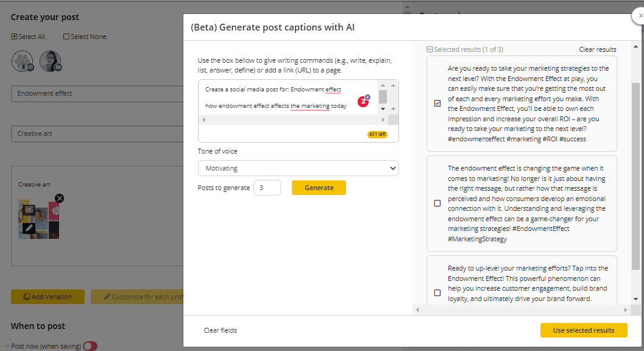Toggle the Post now (when saving) switch
This screenshot has height=351, width=644.
pos(90,346)
